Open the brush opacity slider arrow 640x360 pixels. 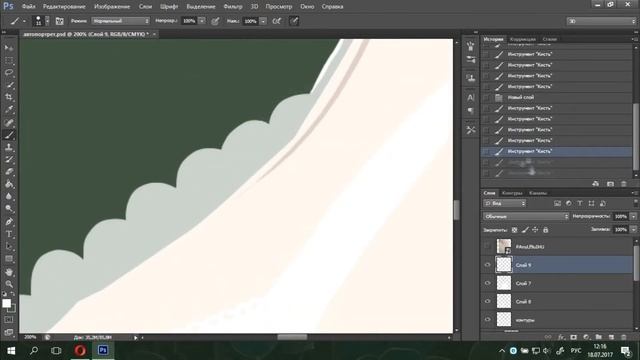point(202,21)
